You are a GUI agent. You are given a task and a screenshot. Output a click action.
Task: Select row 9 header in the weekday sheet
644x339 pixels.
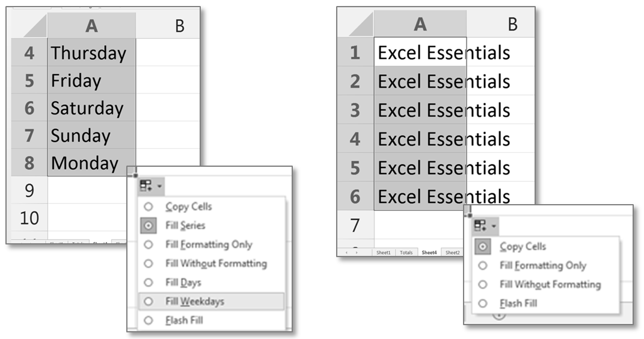pyautogui.click(x=29, y=190)
